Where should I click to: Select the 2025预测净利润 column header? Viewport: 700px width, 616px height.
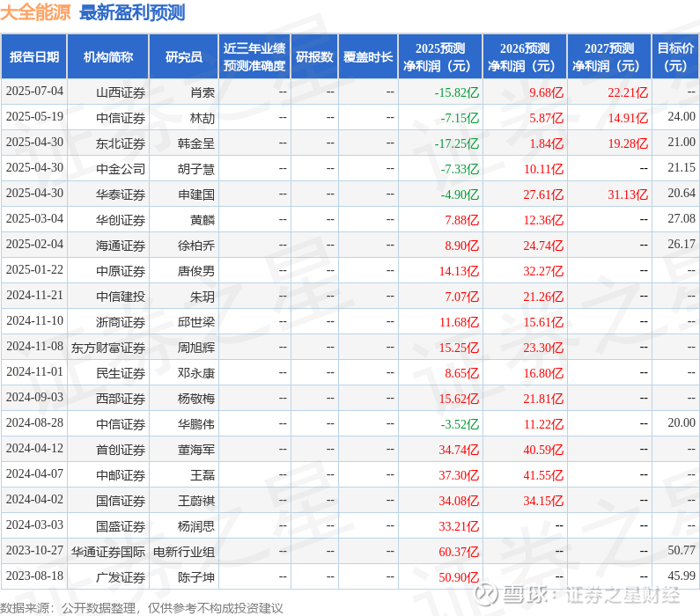440,57
